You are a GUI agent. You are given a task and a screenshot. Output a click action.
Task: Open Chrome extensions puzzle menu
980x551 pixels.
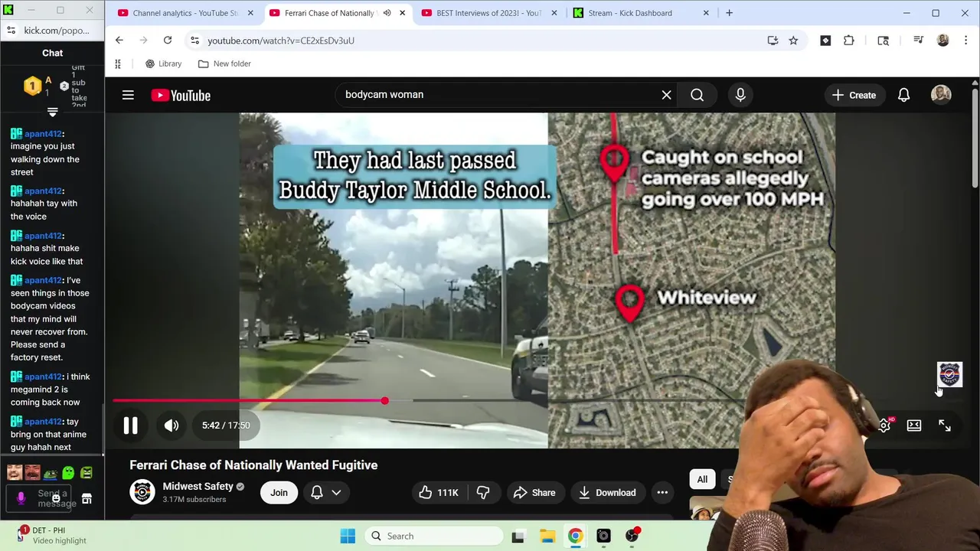[x=848, y=41]
